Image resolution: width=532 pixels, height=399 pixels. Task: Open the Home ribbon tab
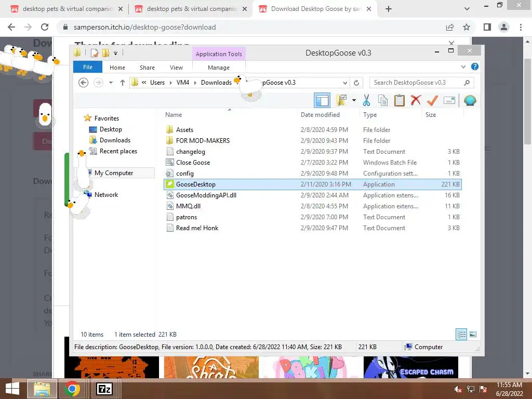pyautogui.click(x=117, y=68)
